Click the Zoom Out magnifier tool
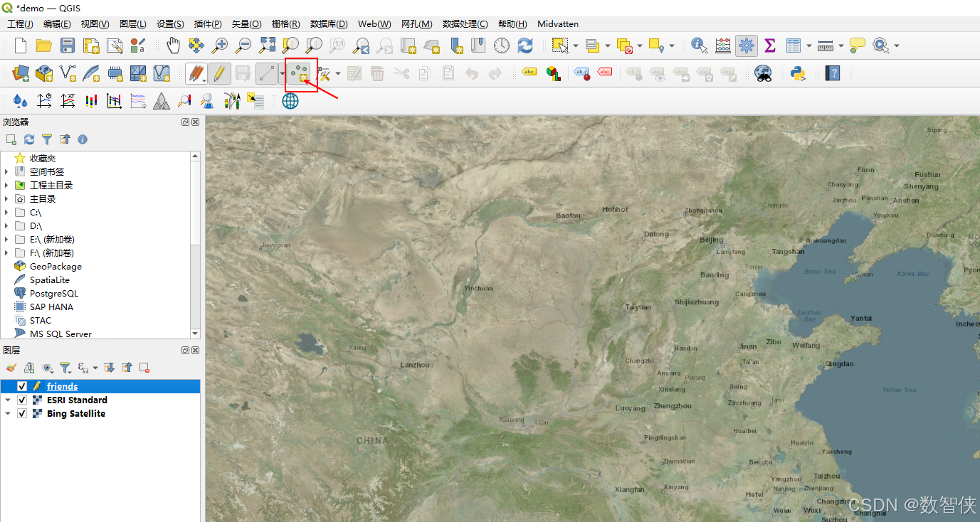 [243, 46]
